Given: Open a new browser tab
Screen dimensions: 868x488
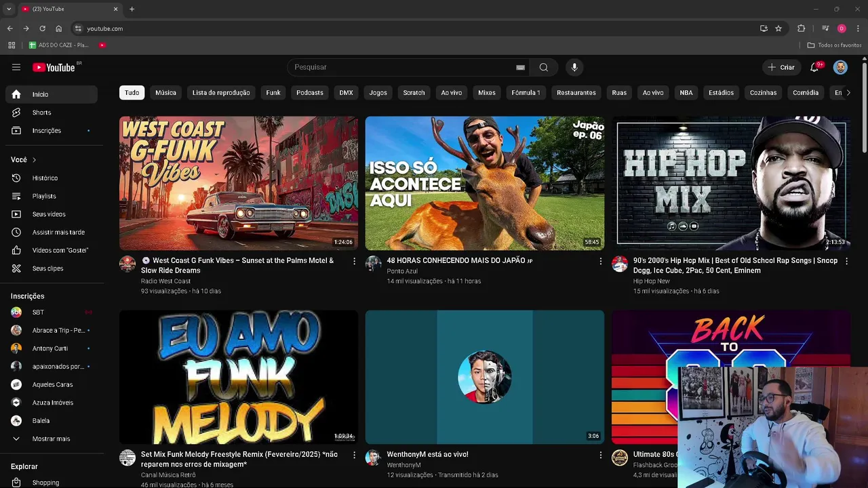Looking at the screenshot, I should pyautogui.click(x=132, y=9).
